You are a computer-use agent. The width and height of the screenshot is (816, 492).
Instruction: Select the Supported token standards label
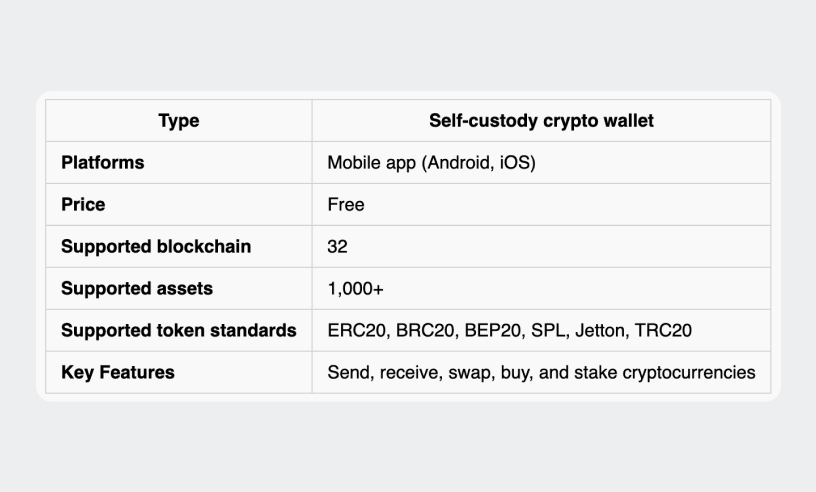pos(179,330)
